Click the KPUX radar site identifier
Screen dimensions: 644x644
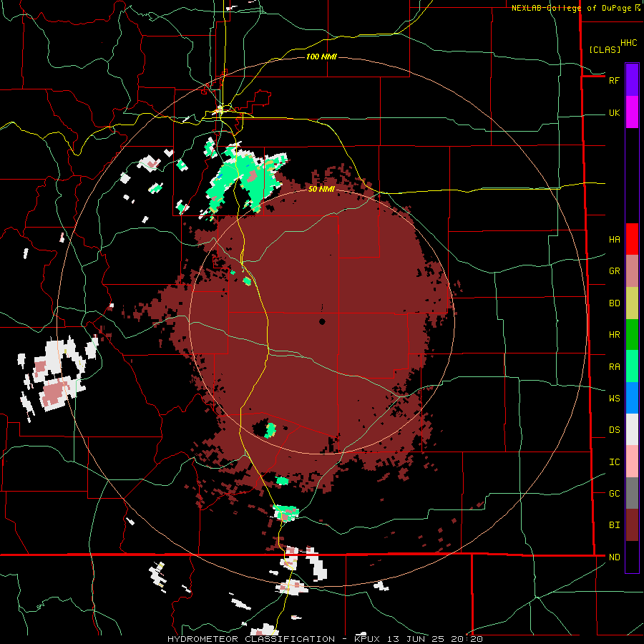coord(369,639)
